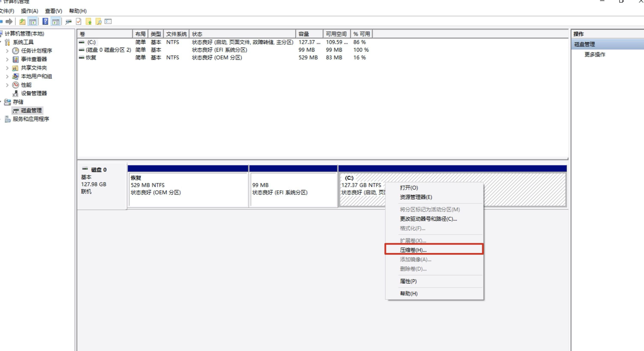Click the Help question mark toolbar icon

pos(45,21)
